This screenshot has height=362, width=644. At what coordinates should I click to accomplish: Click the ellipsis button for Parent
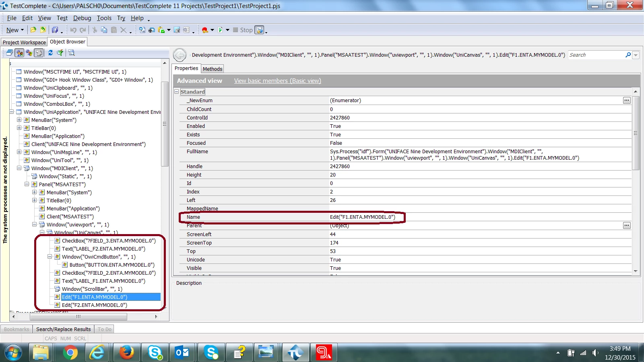pos(627,225)
